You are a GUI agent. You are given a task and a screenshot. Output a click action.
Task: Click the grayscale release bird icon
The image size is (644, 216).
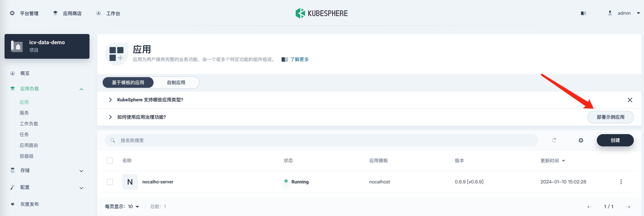coord(12,204)
